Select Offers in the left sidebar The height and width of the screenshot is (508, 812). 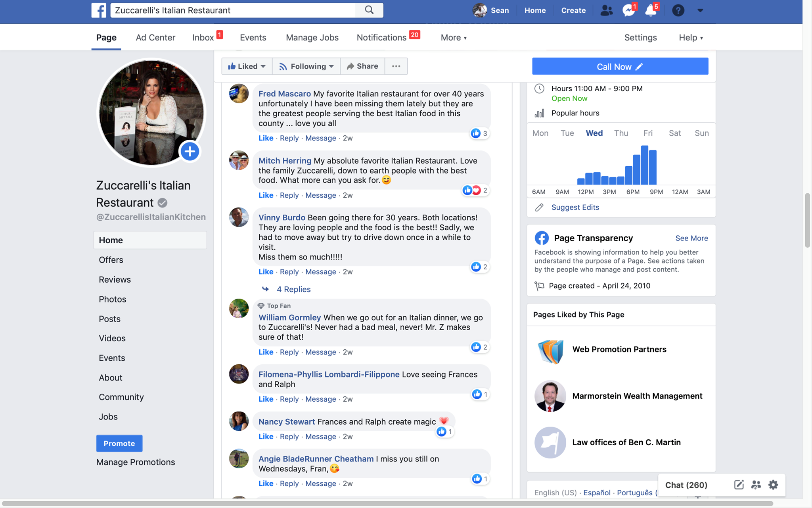click(111, 260)
